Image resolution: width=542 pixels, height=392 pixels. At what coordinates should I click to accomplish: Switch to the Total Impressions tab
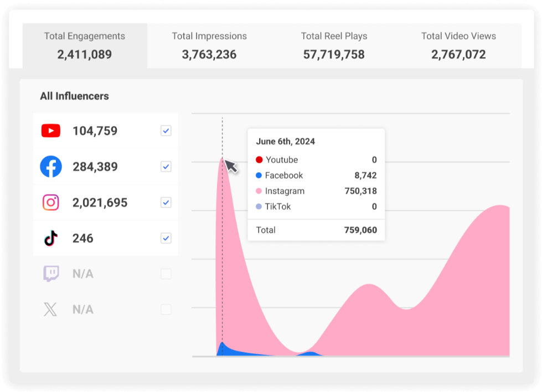pyautogui.click(x=209, y=45)
